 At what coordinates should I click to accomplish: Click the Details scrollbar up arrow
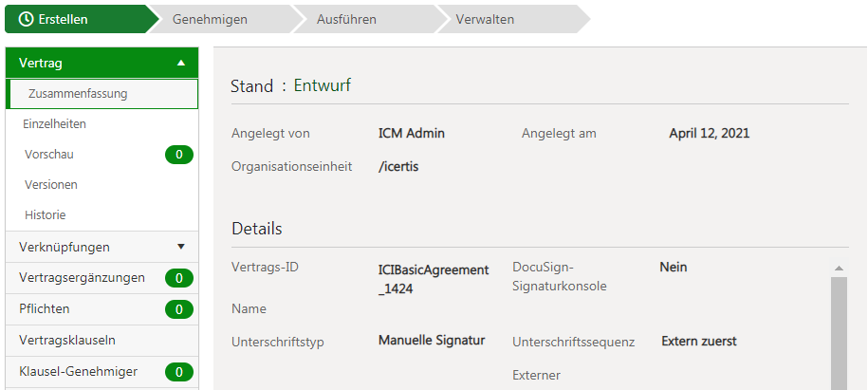pos(838,269)
